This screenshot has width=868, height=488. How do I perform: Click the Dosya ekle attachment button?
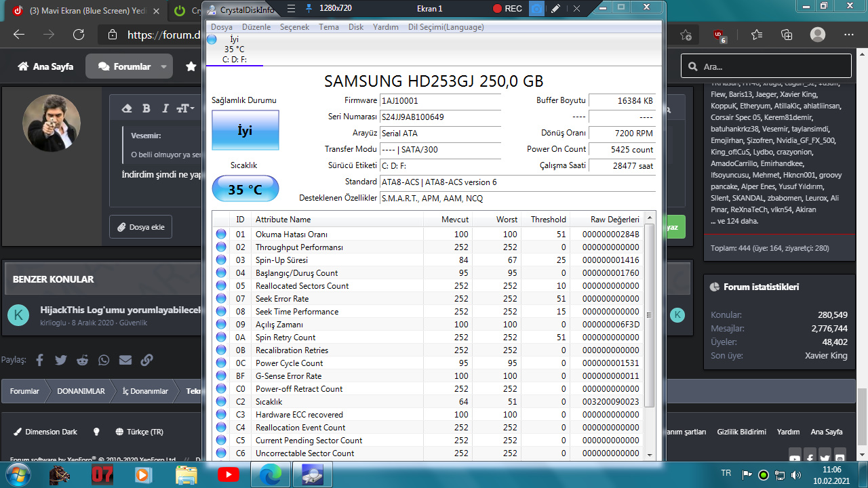point(141,227)
